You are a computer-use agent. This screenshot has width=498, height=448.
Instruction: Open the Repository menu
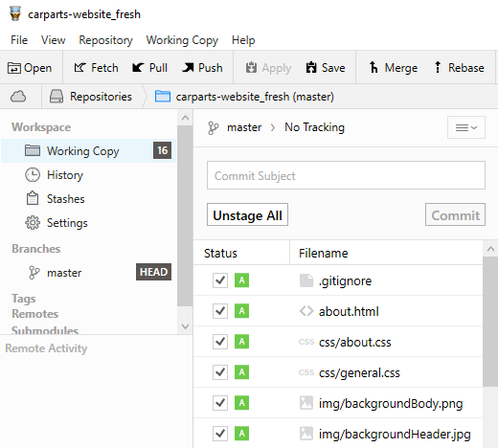[105, 40]
